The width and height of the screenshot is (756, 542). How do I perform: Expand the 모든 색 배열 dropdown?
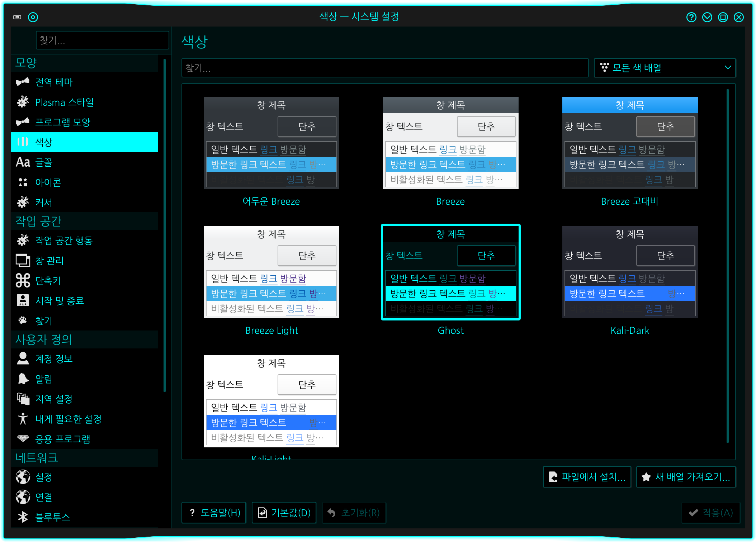[x=664, y=68]
